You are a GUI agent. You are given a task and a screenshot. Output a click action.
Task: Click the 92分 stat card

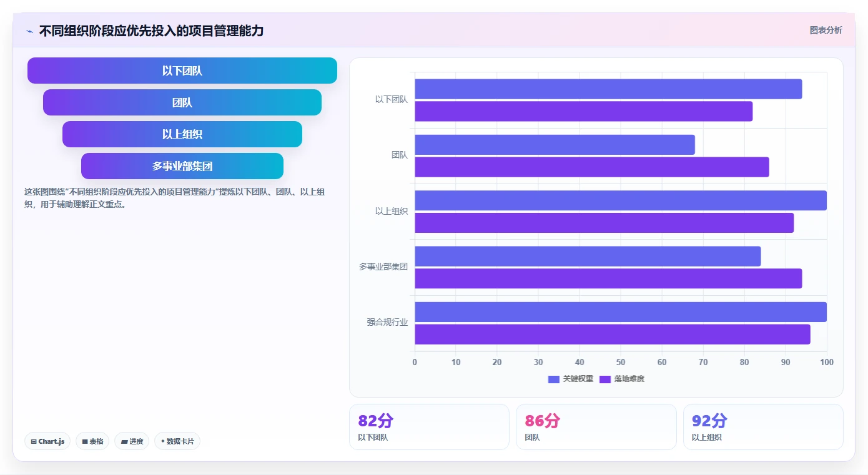pyautogui.click(x=763, y=427)
